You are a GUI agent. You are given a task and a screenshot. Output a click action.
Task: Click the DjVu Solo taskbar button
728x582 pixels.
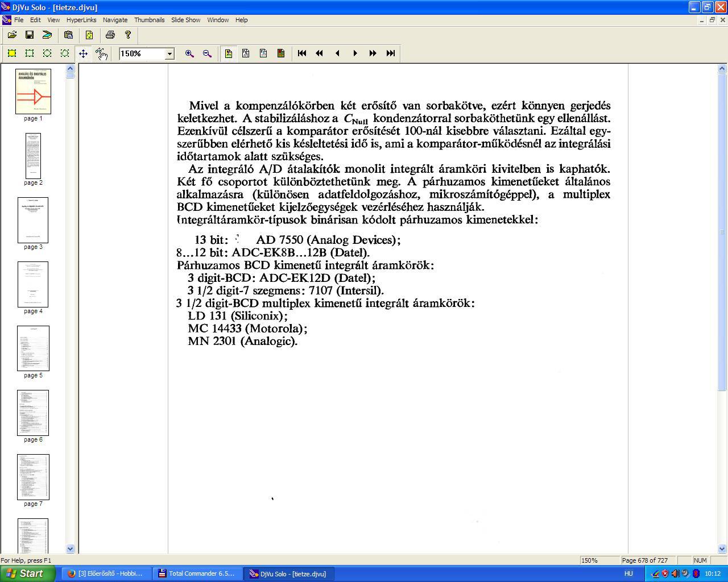pyautogui.click(x=289, y=573)
